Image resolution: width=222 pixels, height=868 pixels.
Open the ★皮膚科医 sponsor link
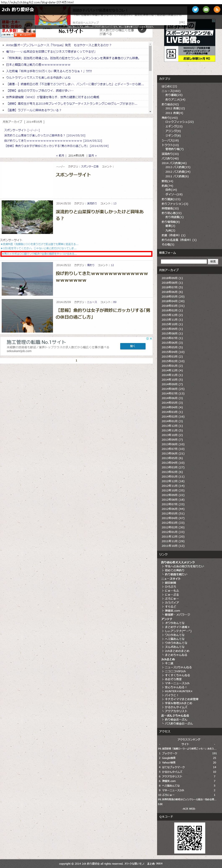[x=39, y=244]
